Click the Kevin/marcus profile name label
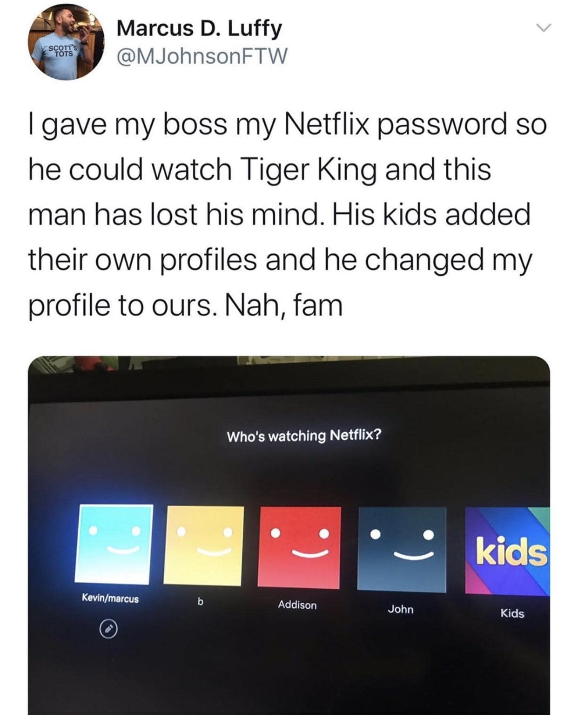This screenshot has height=728, width=578. pyautogui.click(x=110, y=598)
